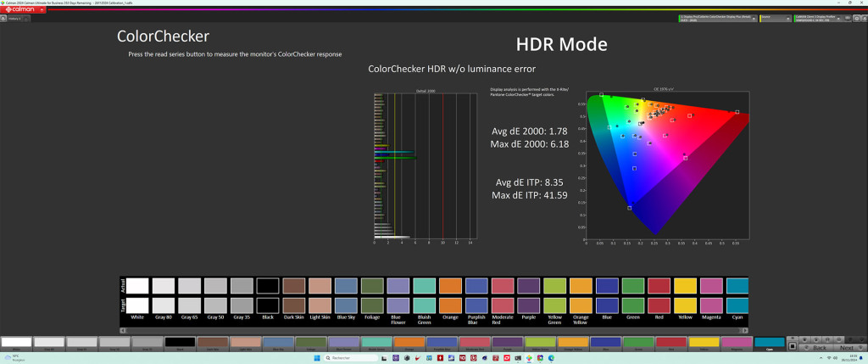Screen dimensions: 868x364
Task: Click the CIE 1976 u'v' chromaticity chart
Action: point(668,165)
